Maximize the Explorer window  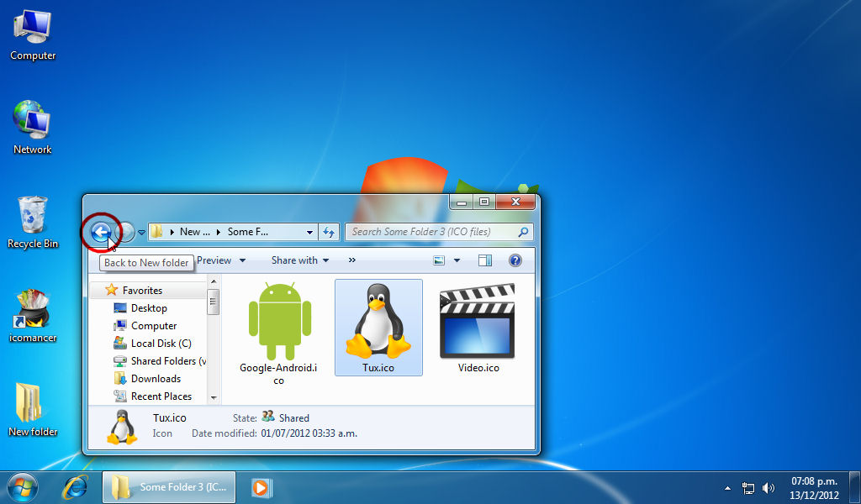tap(483, 202)
